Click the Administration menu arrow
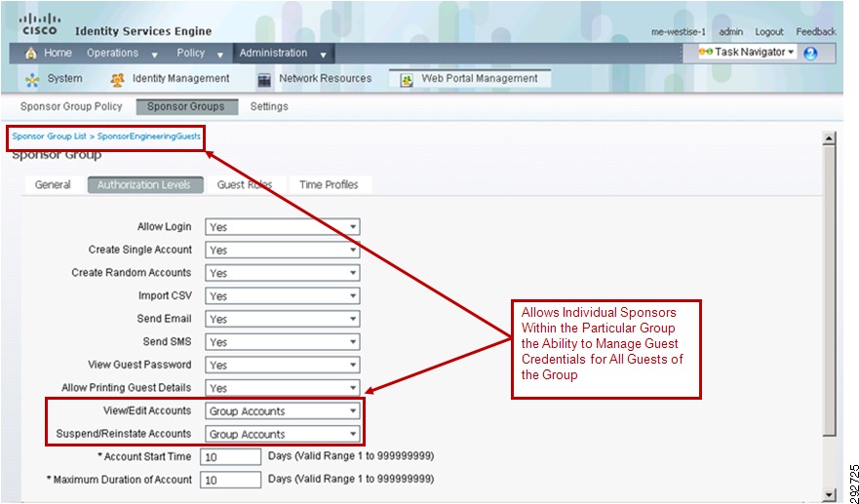859x504 pixels. (x=323, y=56)
